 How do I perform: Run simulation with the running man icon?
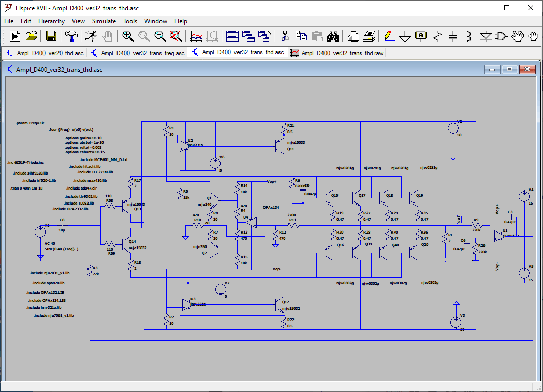tap(91, 36)
